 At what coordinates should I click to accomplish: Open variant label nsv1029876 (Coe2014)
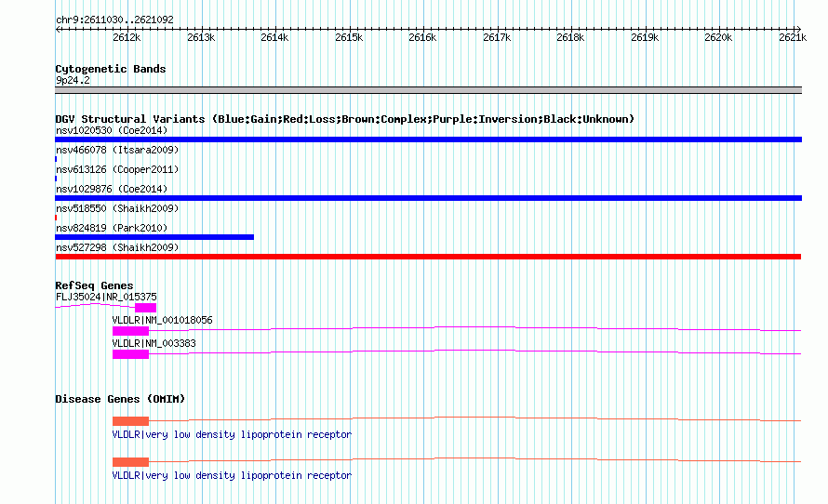click(112, 189)
